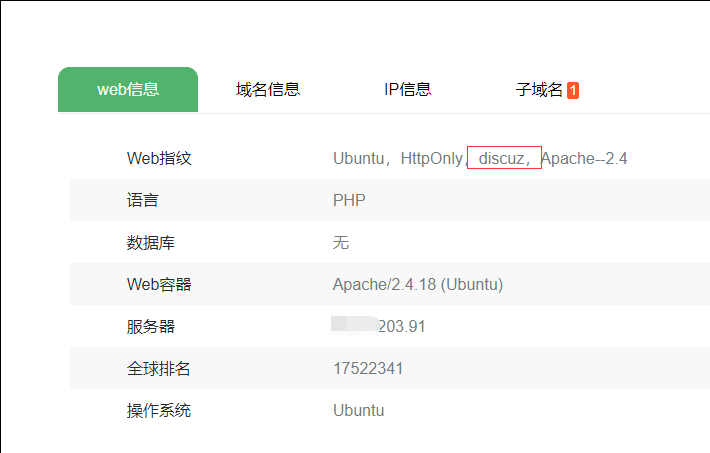Click the discuz fingerprint value
Screen dimensions: 710x453
tap(501, 159)
